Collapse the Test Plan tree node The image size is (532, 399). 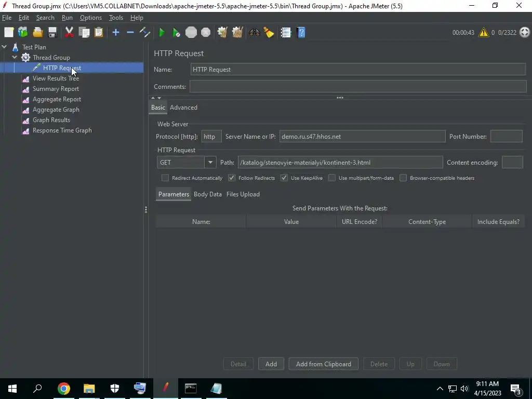coord(4,47)
